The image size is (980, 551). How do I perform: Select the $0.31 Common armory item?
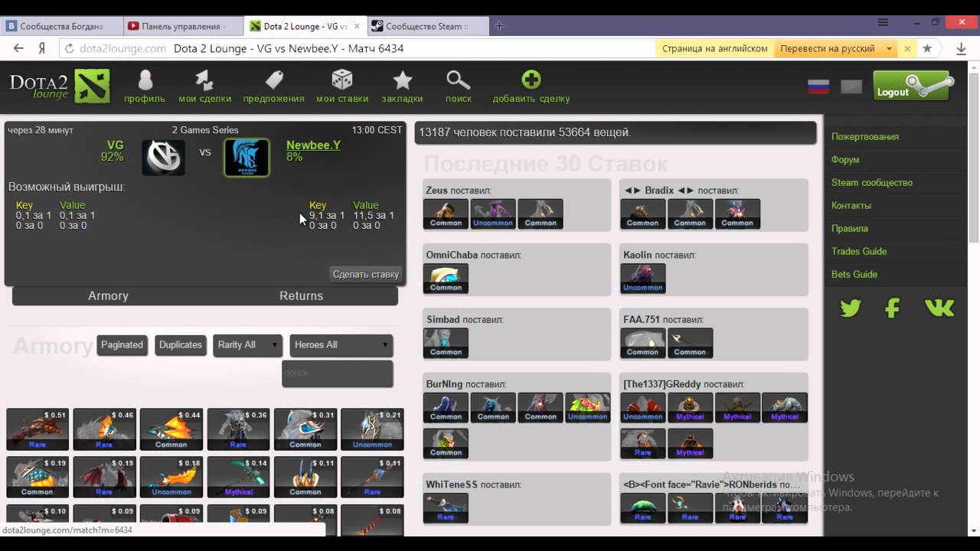305,429
